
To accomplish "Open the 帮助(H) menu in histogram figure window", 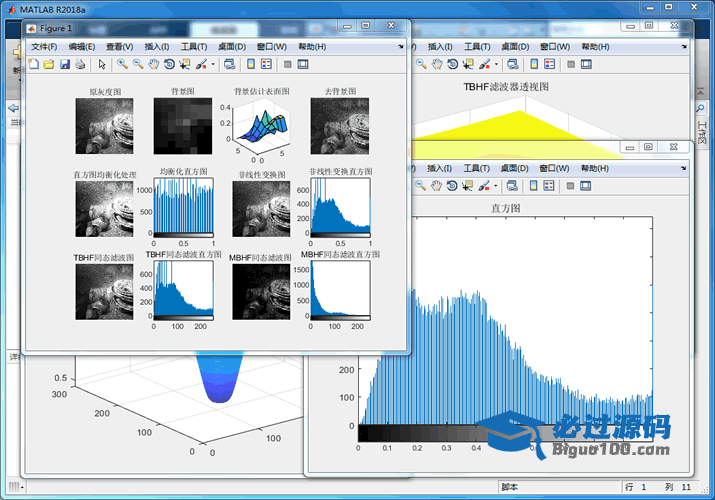I will click(x=594, y=168).
